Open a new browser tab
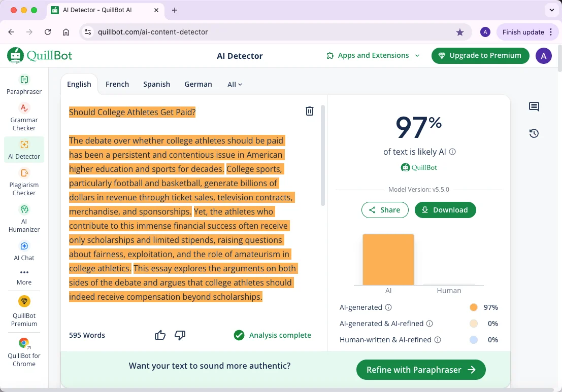562x392 pixels. (175, 10)
